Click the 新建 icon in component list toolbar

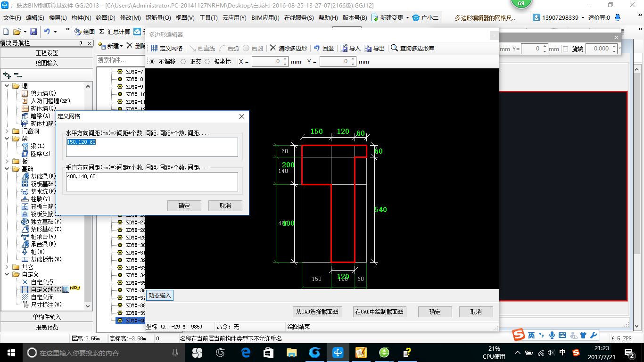(x=102, y=46)
